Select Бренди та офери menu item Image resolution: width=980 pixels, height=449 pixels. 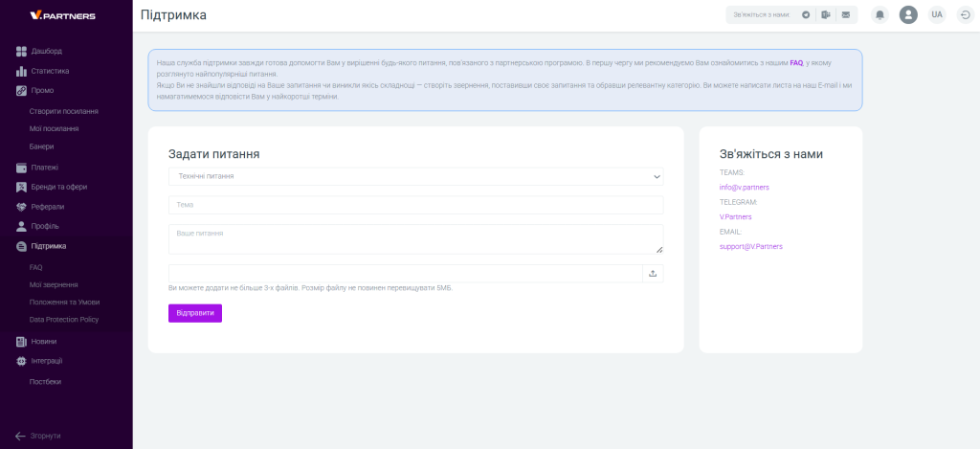point(58,187)
